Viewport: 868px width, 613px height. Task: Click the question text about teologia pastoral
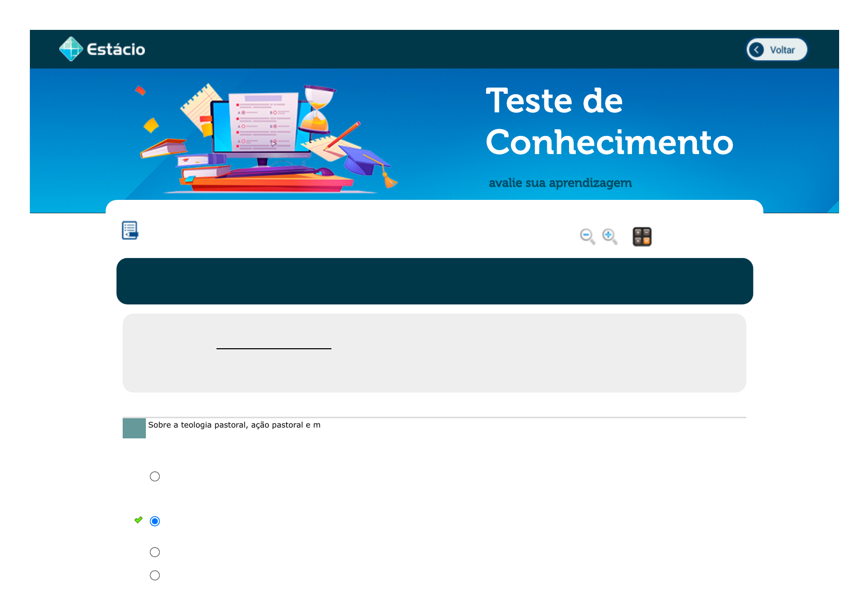(234, 425)
